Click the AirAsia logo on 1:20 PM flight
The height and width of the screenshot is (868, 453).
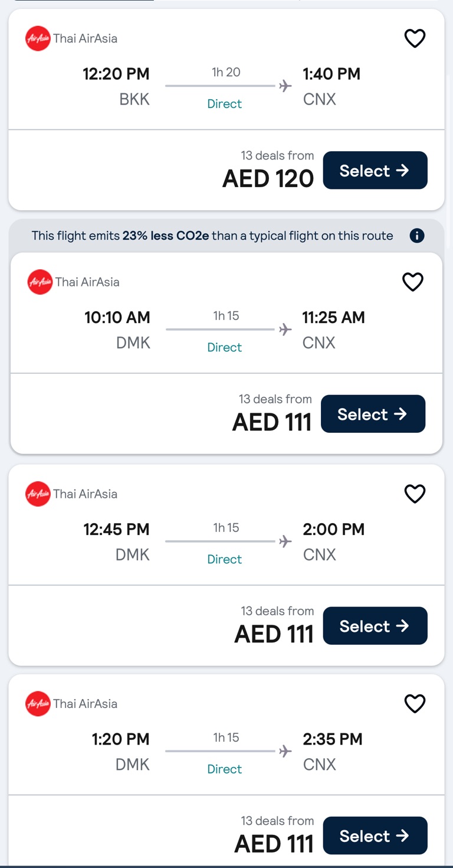pyautogui.click(x=38, y=704)
